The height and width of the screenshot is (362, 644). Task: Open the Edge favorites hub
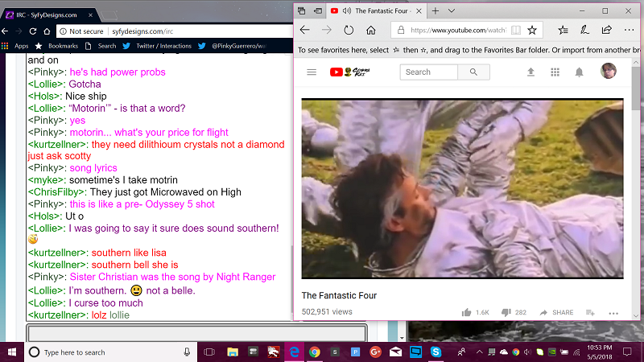click(x=563, y=30)
